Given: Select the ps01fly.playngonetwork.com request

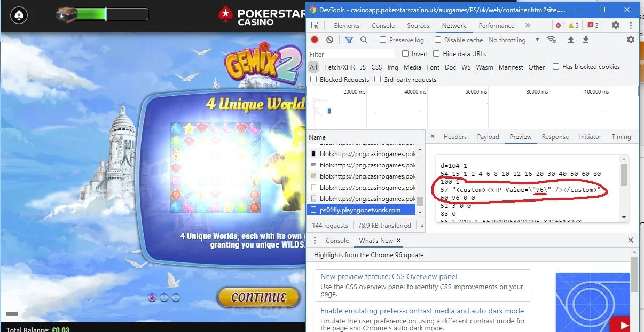Looking at the screenshot, I should pyautogui.click(x=360, y=210).
